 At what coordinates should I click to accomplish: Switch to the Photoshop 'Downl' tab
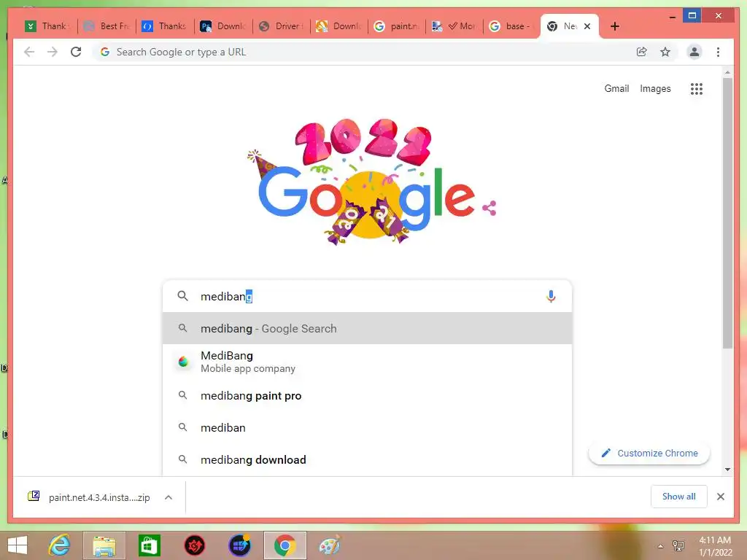coord(223,26)
